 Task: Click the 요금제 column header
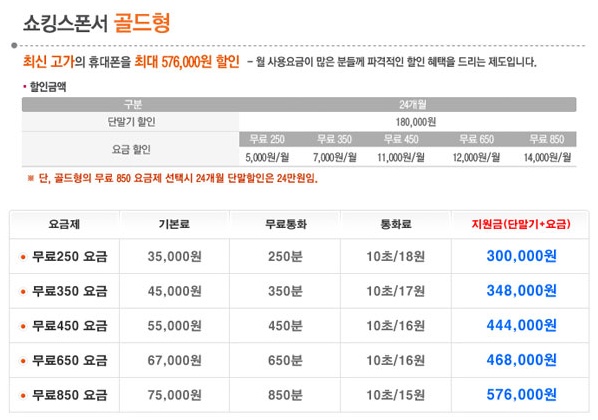[x=64, y=224]
